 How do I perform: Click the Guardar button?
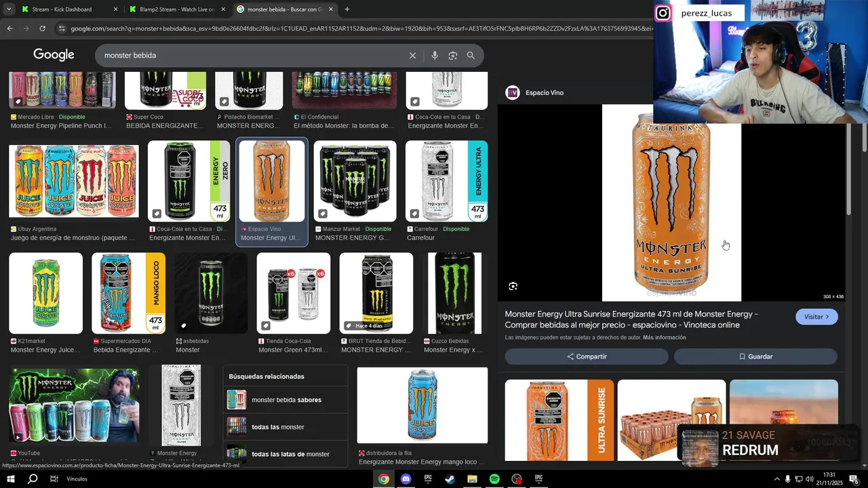click(755, 357)
